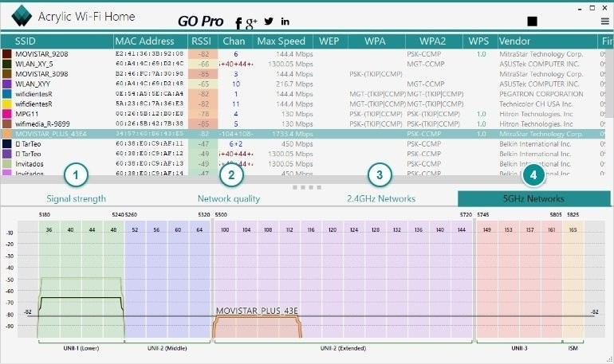Viewport: 614px width, 364px height.
Task: Click MAC address 60:38:E0:C9:AF:11
Action: pos(150,143)
